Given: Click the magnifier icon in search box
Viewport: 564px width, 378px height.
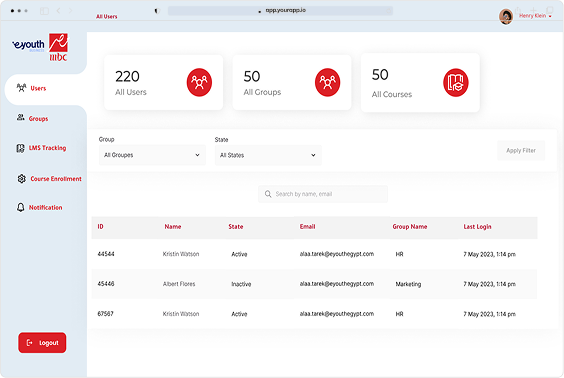Looking at the screenshot, I should coord(268,194).
